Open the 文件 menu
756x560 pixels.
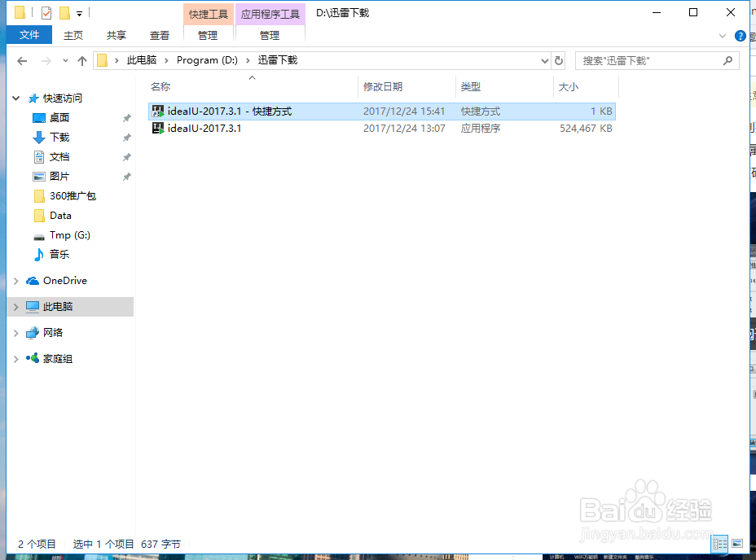click(x=29, y=35)
